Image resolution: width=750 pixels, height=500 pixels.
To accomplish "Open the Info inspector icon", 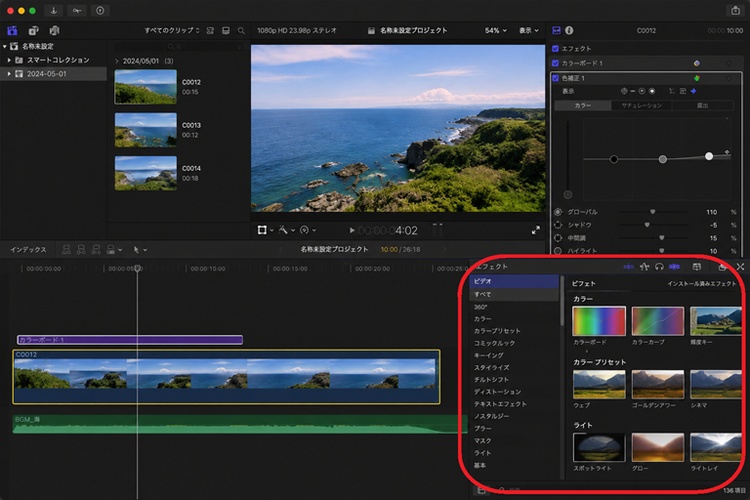I will click(569, 30).
